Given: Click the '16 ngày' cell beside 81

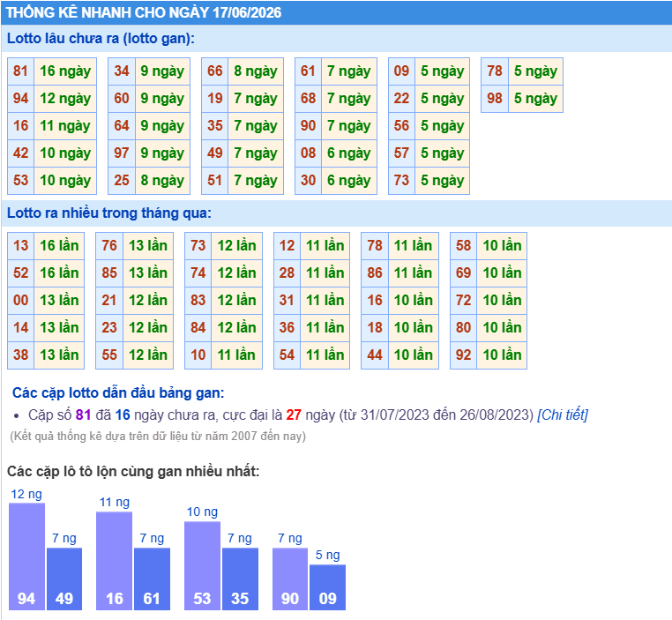Looking at the screenshot, I should 65,71.
